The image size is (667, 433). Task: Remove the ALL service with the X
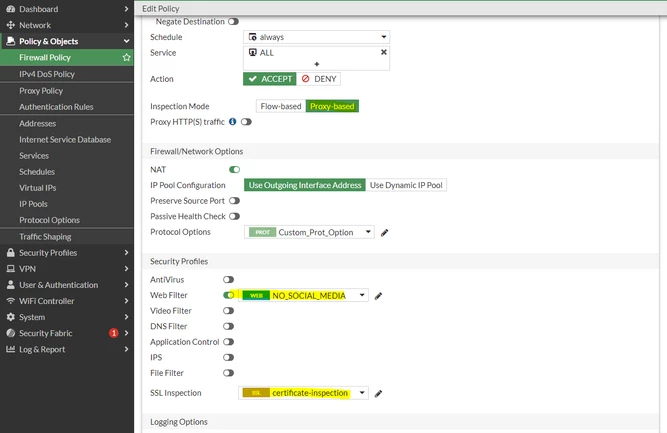(384, 52)
